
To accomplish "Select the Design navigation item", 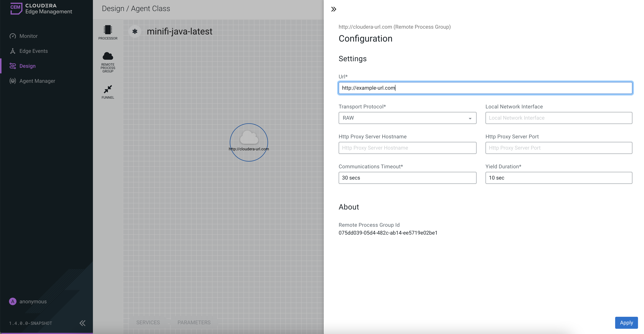I will [x=28, y=66].
